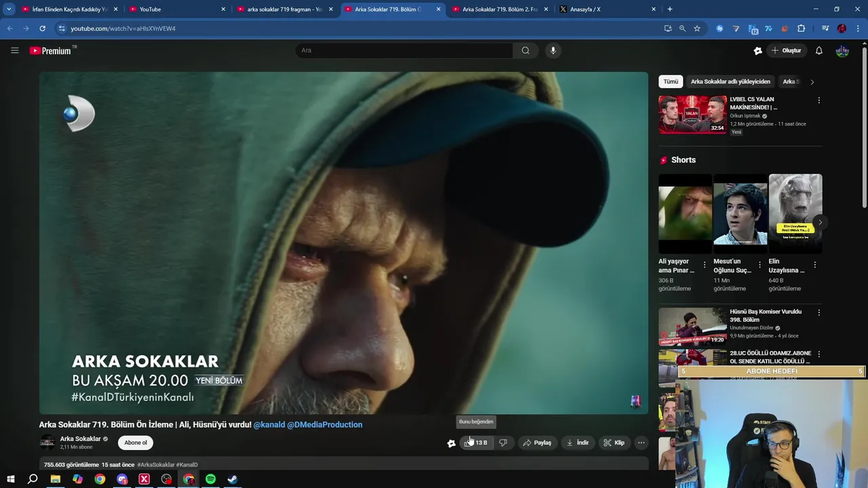Viewport: 868px width, 488px height.
Task: Open Elin Uzaylısına short thumbnail
Action: click(x=795, y=214)
